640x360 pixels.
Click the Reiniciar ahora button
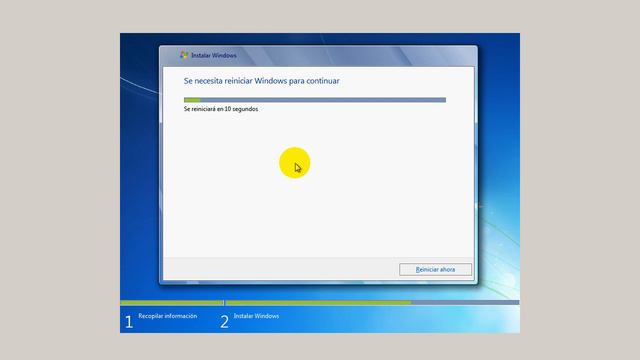(x=435, y=269)
